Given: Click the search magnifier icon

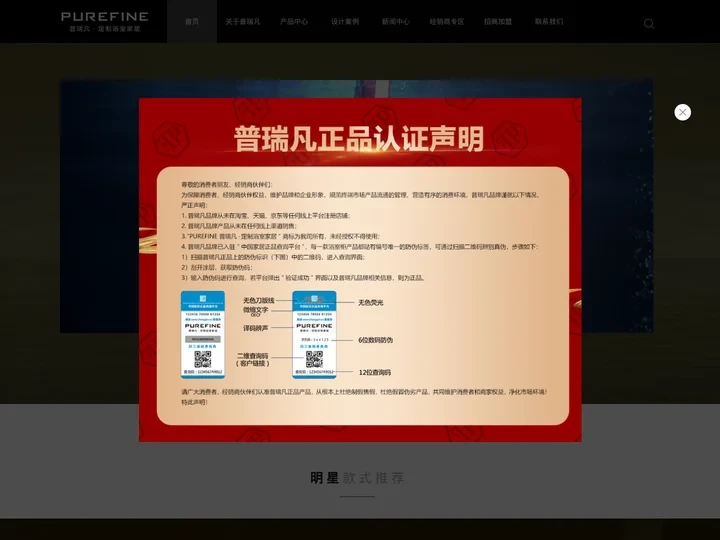Looking at the screenshot, I should pyautogui.click(x=648, y=23).
